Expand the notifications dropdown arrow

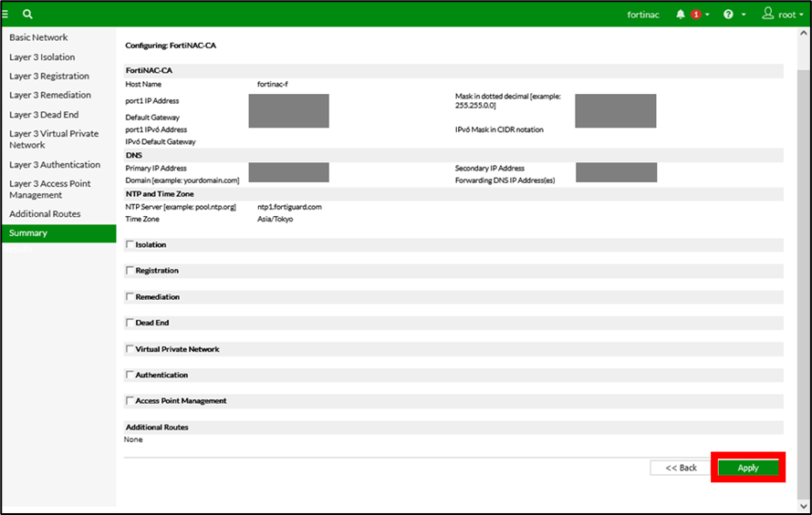(707, 15)
